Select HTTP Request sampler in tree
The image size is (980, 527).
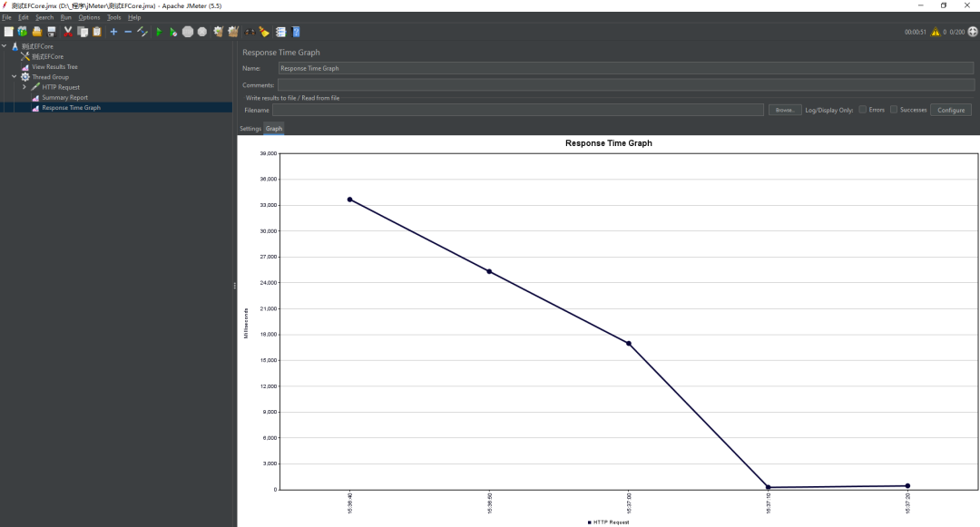pyautogui.click(x=61, y=87)
